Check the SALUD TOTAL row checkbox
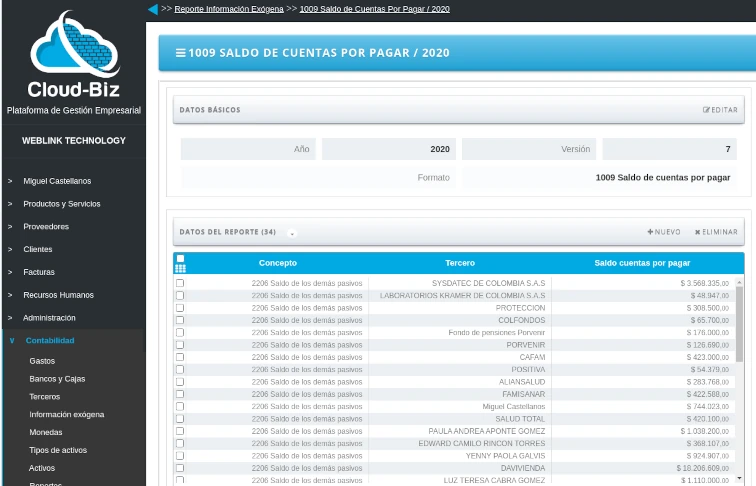 pos(180,418)
